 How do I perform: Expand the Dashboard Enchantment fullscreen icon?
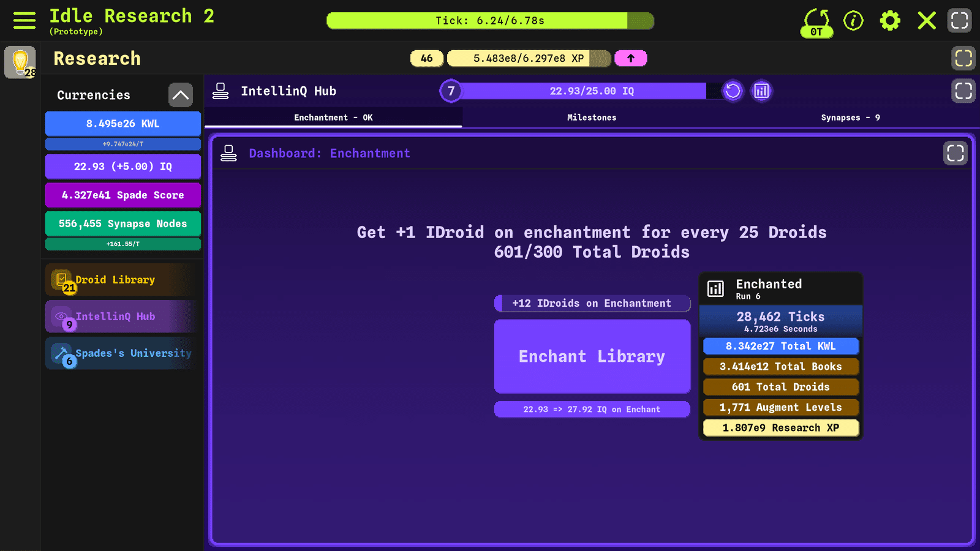[x=956, y=153]
